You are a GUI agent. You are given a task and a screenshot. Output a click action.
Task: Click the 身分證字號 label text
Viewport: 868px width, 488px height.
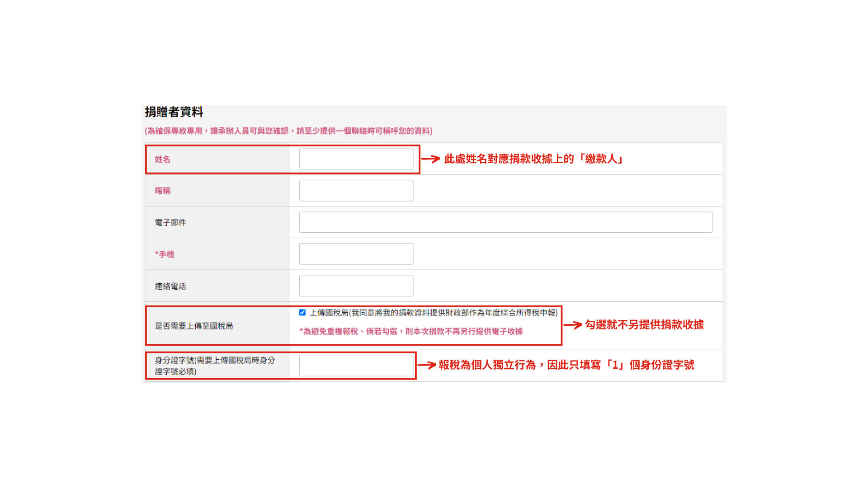click(215, 366)
